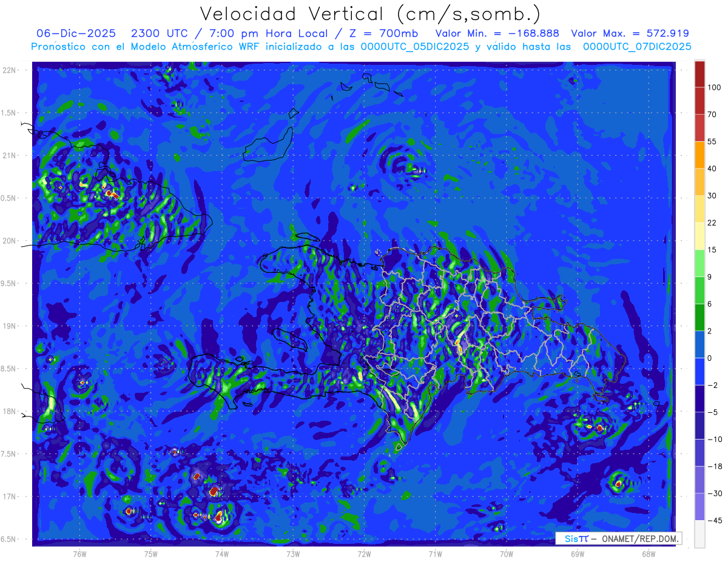
Task: Click the "18N" latitude label
Action: (x=10, y=412)
